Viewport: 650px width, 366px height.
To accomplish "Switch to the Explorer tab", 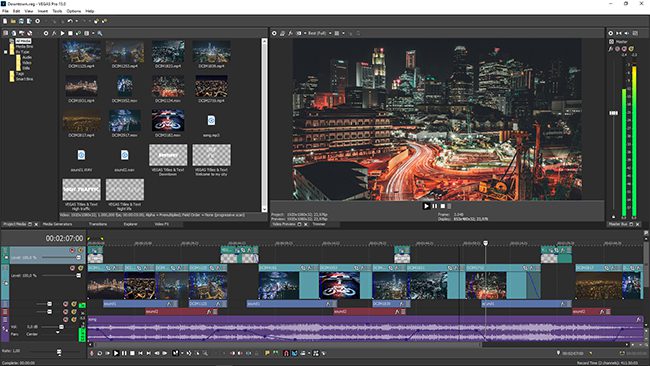I will 131,224.
